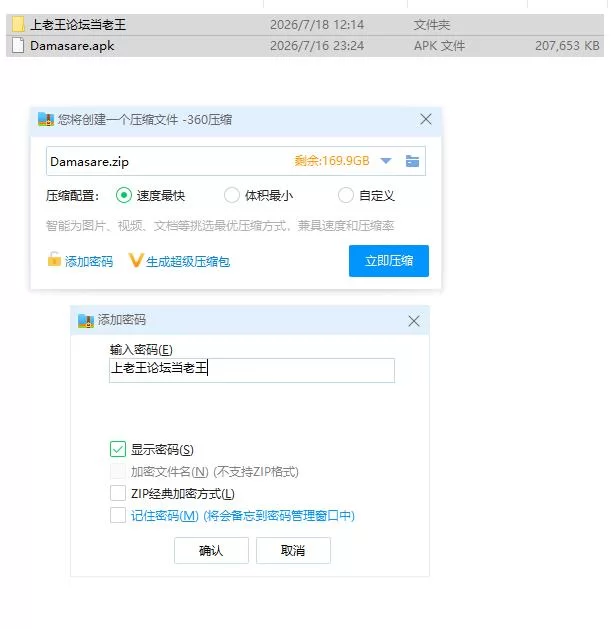Expand the output path dropdown arrow
This screenshot has width=615, height=629.
(386, 161)
